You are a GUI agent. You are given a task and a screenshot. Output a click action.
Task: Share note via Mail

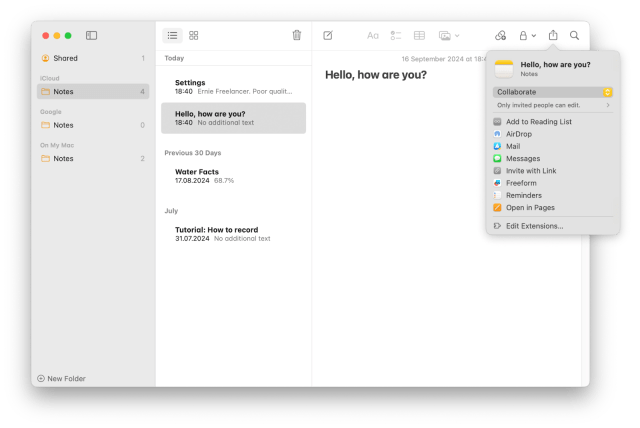click(553, 146)
